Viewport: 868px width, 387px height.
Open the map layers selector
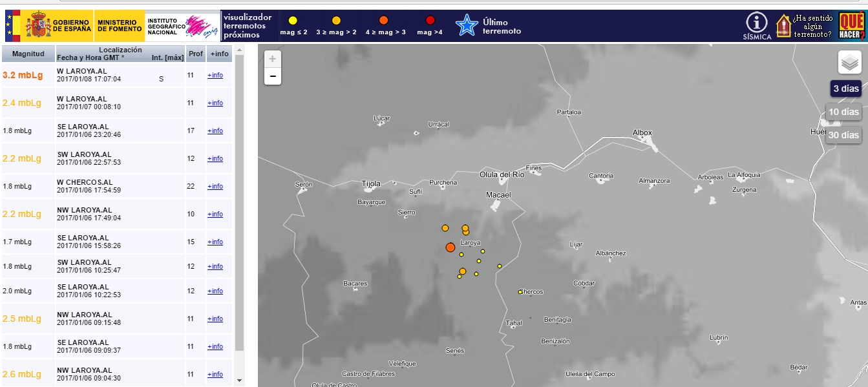pyautogui.click(x=849, y=62)
